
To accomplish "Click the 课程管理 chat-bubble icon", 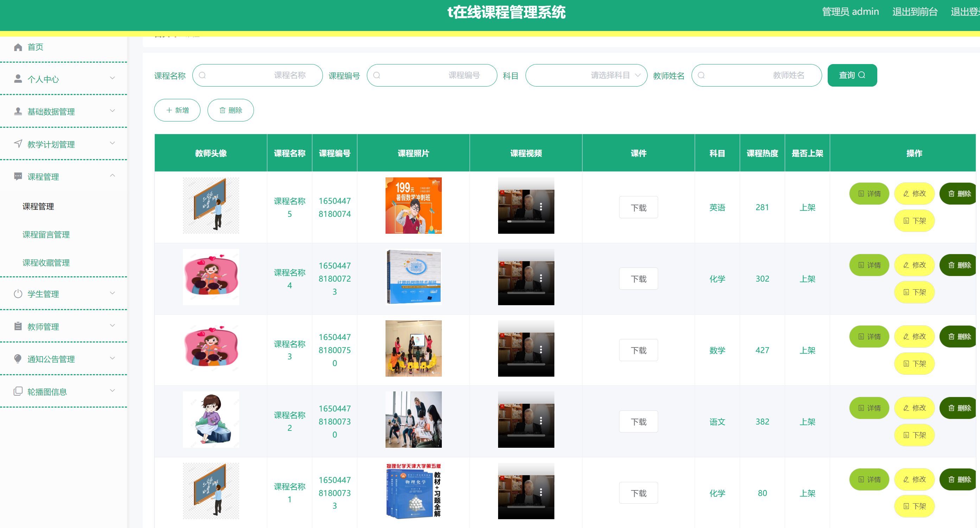I will [x=18, y=176].
